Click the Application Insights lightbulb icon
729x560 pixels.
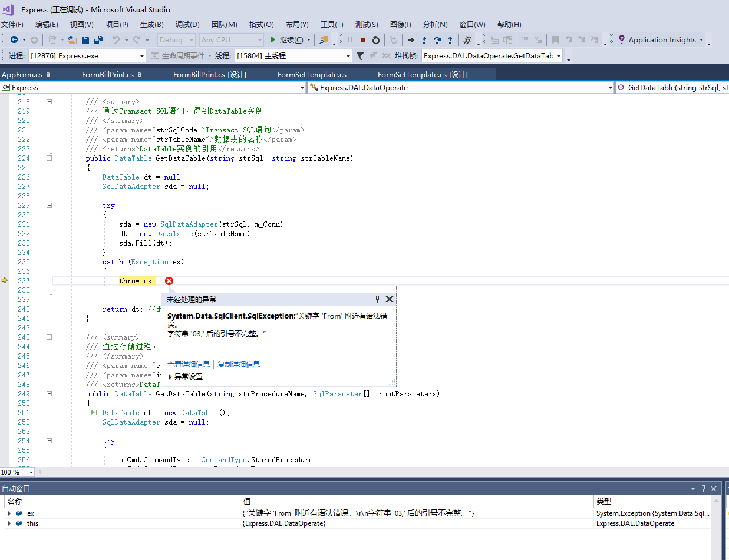point(621,39)
